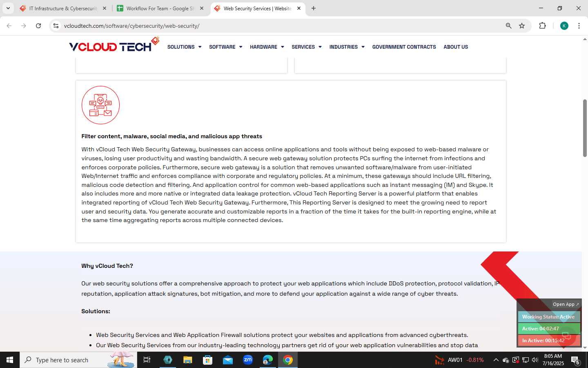Open GOVERNMENT CONTRACTS page
Screen dimensions: 588x368
404,47
